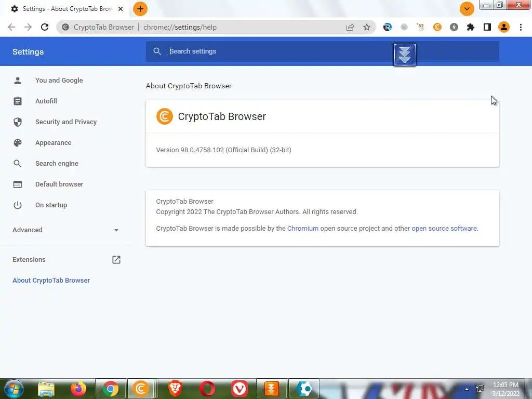Close the Settings tab
This screenshot has width=532, height=399.
[121, 9]
